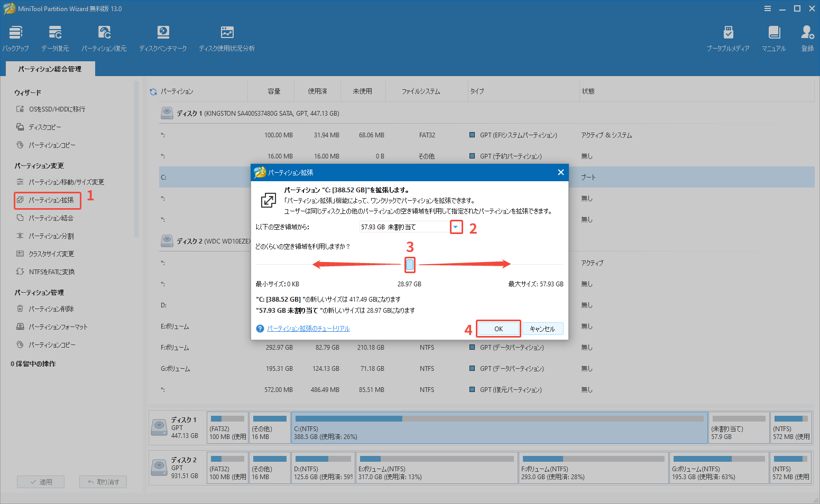Click the free space size slider handle

point(410,264)
